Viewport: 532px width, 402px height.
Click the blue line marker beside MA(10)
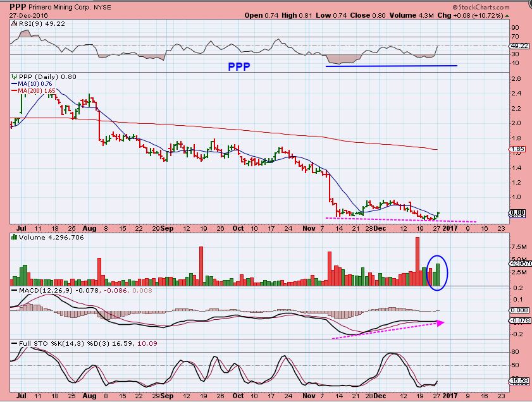click(15, 83)
